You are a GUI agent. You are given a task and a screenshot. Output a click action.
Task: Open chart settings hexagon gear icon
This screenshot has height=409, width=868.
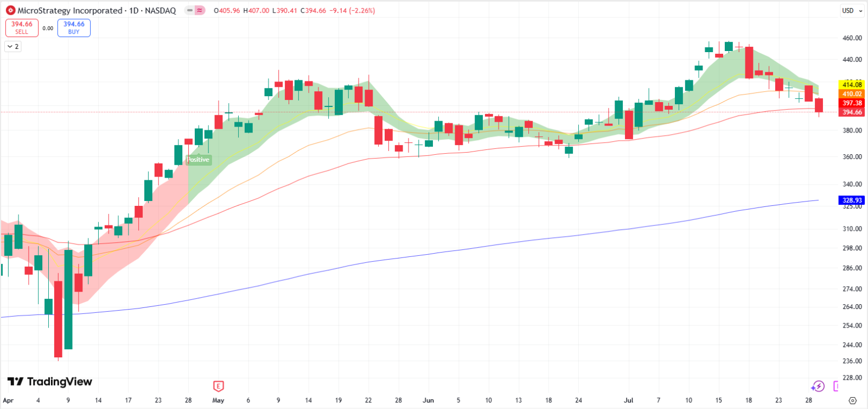pyautogui.click(x=852, y=400)
